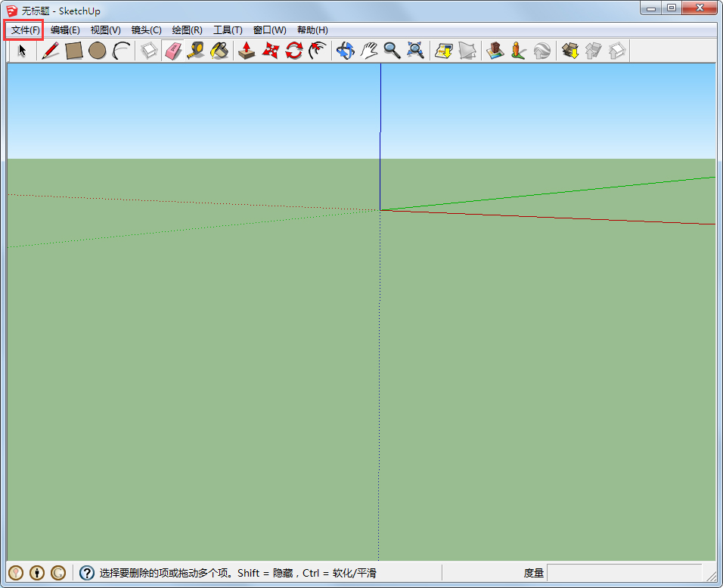Click the 度量 measurements input box

(x=623, y=573)
